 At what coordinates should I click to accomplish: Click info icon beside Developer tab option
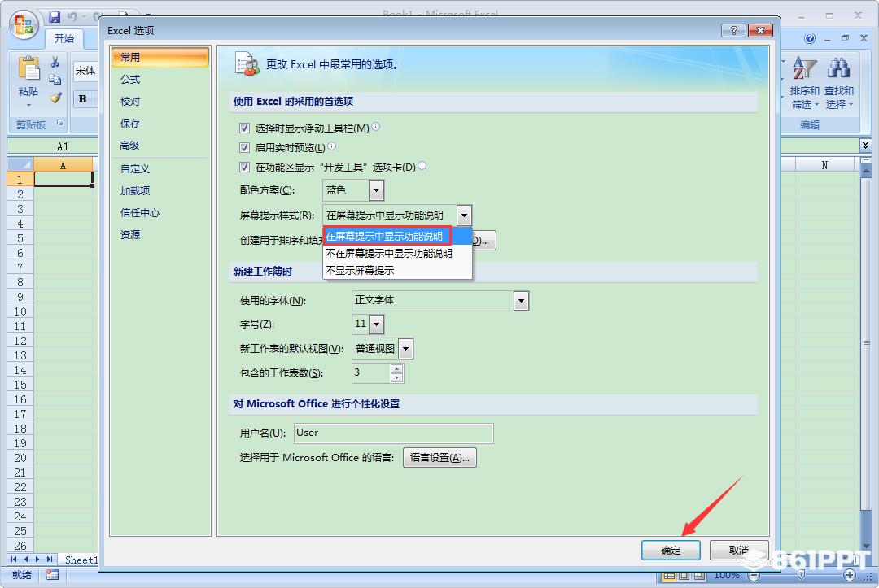[422, 166]
